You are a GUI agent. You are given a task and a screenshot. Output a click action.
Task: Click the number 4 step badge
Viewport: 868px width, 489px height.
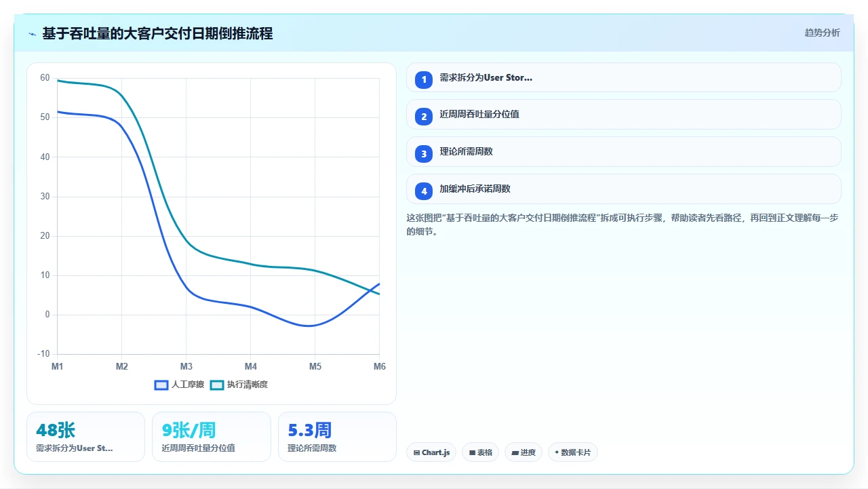[424, 191]
